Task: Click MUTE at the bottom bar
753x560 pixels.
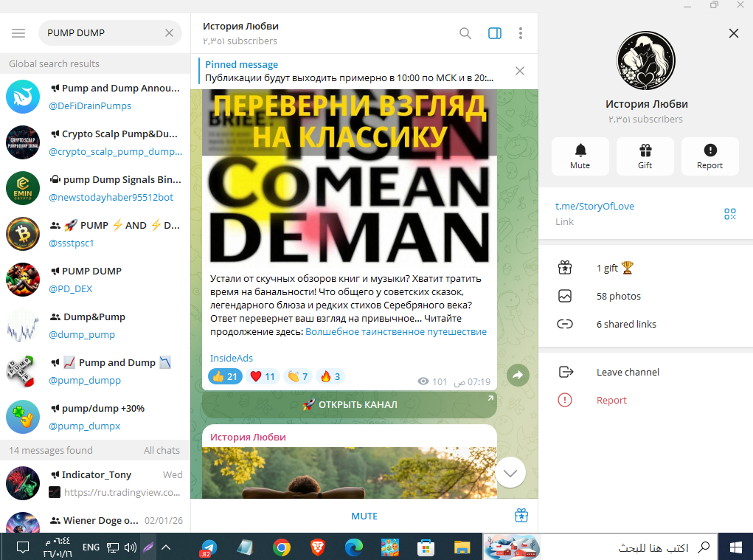Action: 364,516
